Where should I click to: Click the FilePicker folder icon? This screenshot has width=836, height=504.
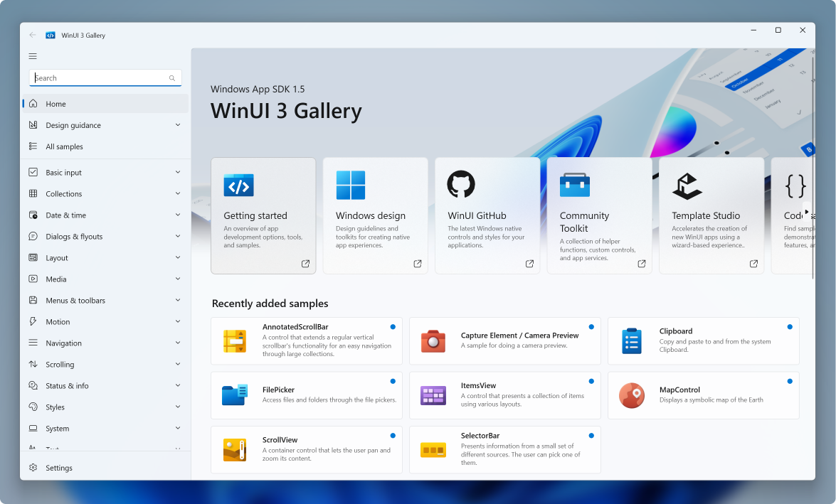pyautogui.click(x=234, y=395)
